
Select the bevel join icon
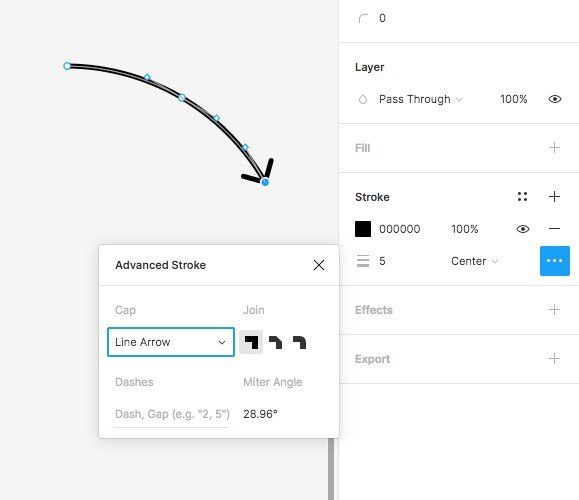click(275, 342)
